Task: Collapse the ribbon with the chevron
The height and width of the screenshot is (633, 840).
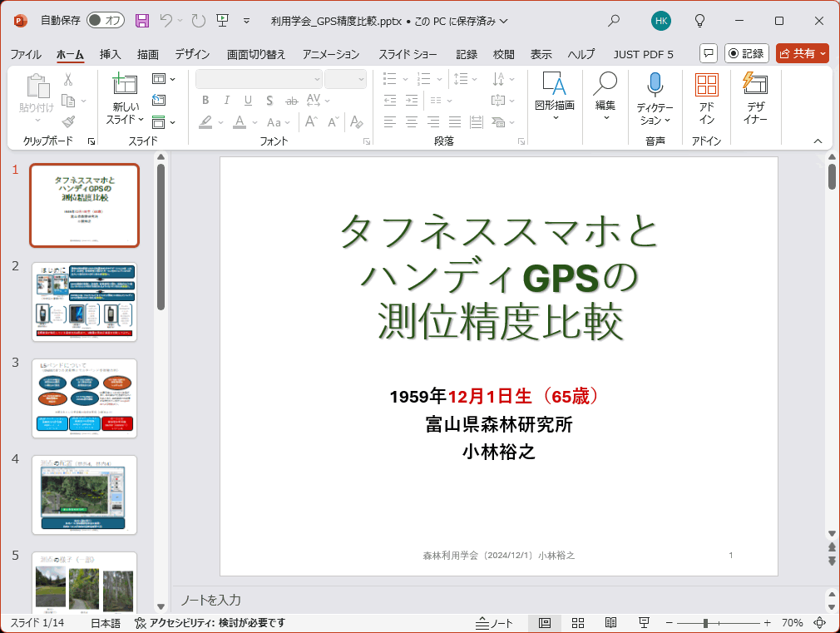Action: (818, 141)
